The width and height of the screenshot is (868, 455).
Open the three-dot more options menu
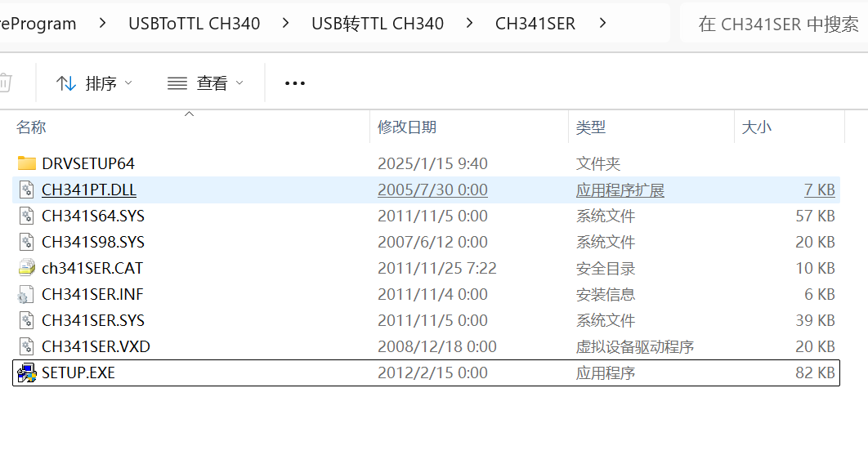294,83
